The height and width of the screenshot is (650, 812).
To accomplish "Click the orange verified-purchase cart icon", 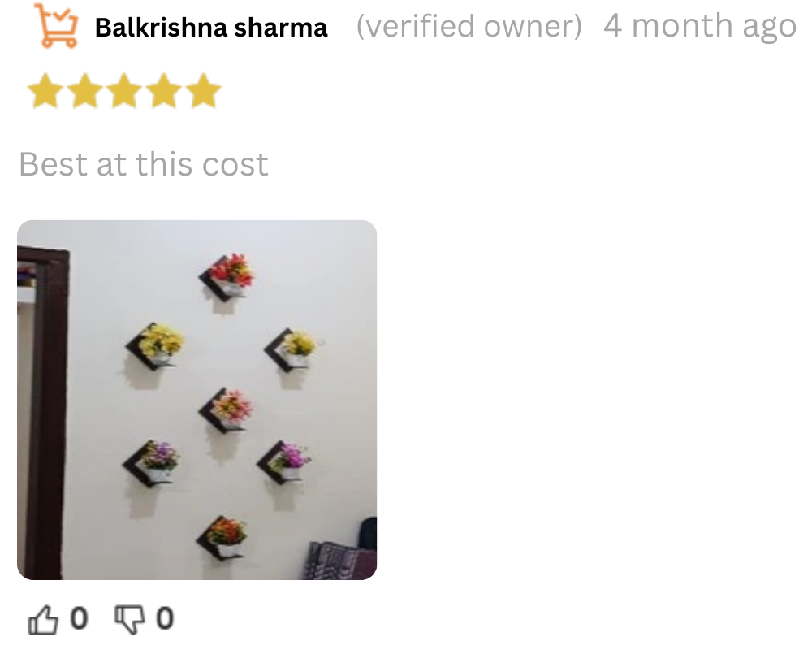I will [x=57, y=26].
